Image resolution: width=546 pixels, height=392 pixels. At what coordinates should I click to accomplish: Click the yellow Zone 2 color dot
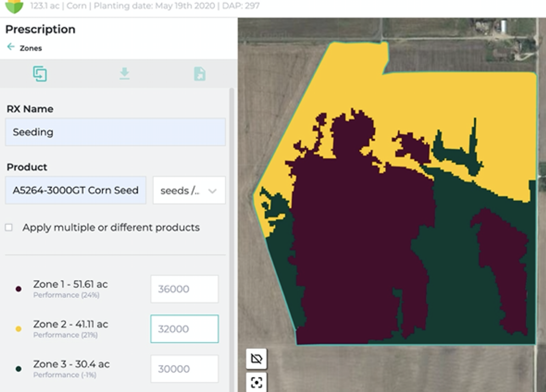click(x=18, y=329)
